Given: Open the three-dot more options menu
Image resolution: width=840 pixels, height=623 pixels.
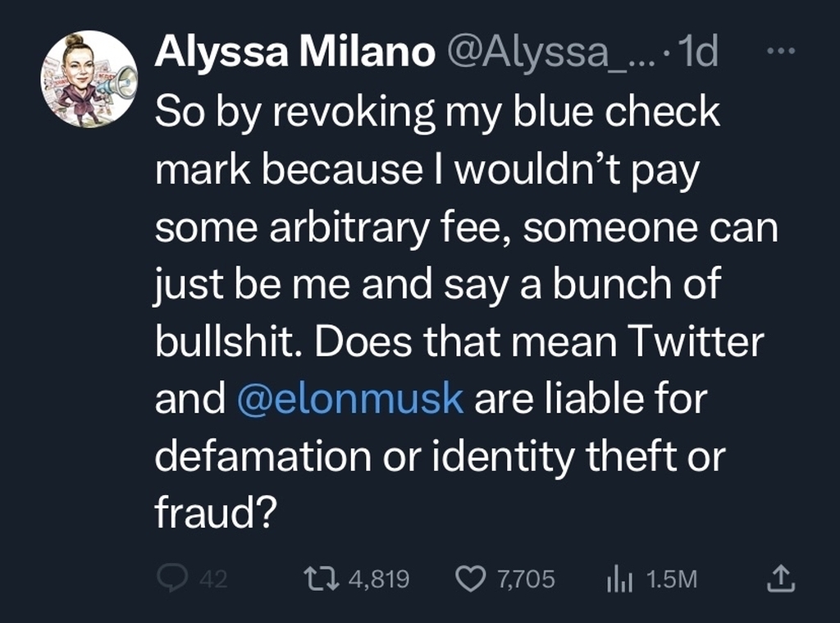Looking at the screenshot, I should 781,51.
